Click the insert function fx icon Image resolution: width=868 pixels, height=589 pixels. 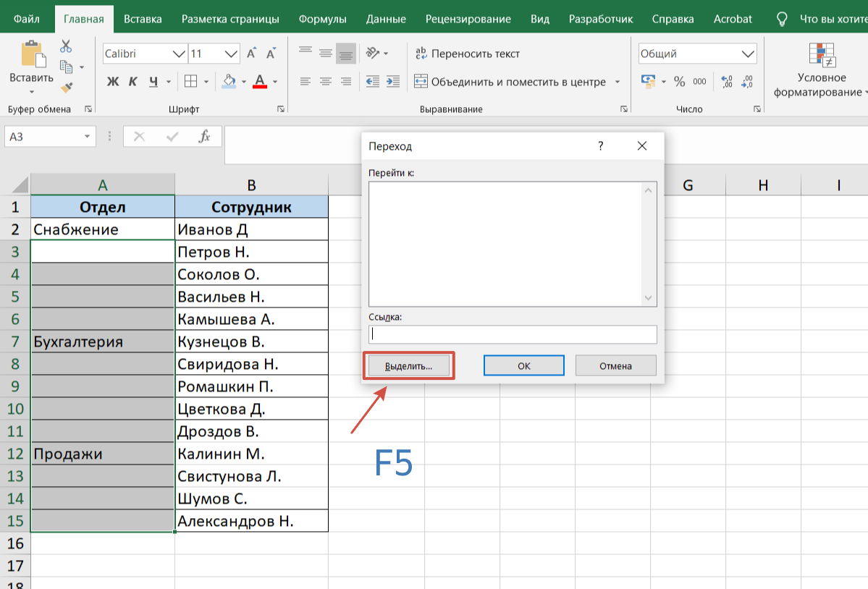click(204, 136)
